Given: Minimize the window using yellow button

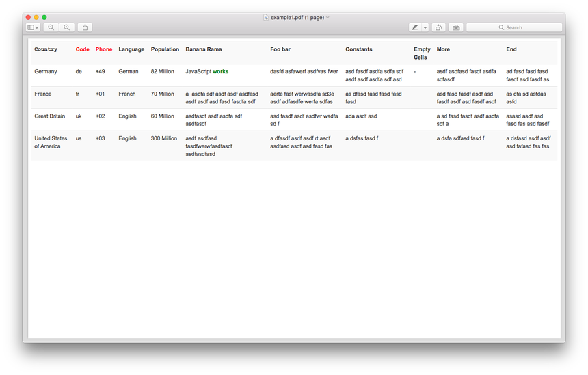Looking at the screenshot, I should click(36, 17).
